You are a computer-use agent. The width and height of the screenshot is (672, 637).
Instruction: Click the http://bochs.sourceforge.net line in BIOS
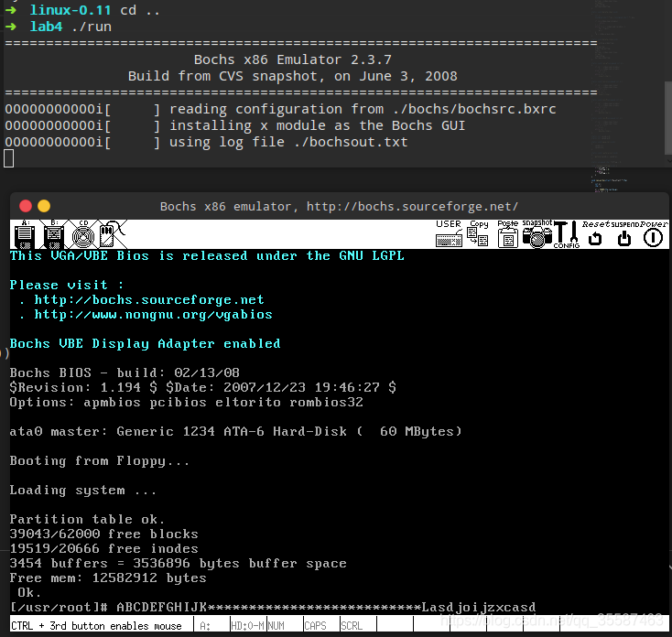(x=149, y=299)
